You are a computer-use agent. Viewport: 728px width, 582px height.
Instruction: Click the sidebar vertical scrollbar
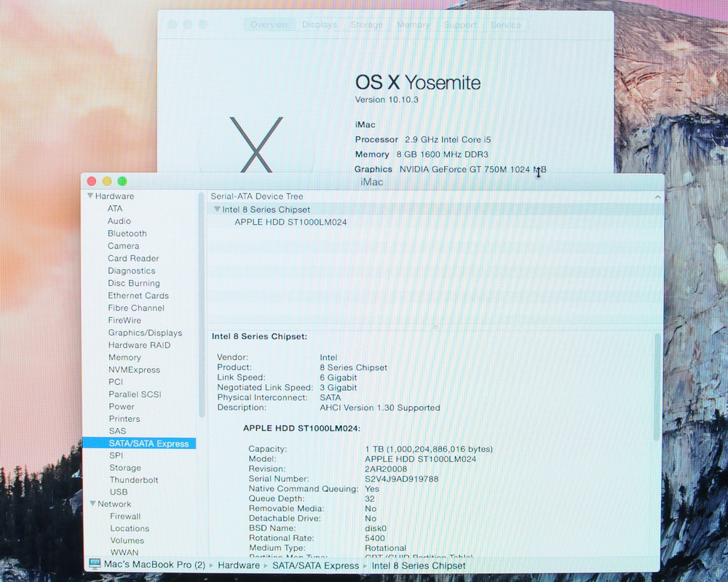pos(202,304)
